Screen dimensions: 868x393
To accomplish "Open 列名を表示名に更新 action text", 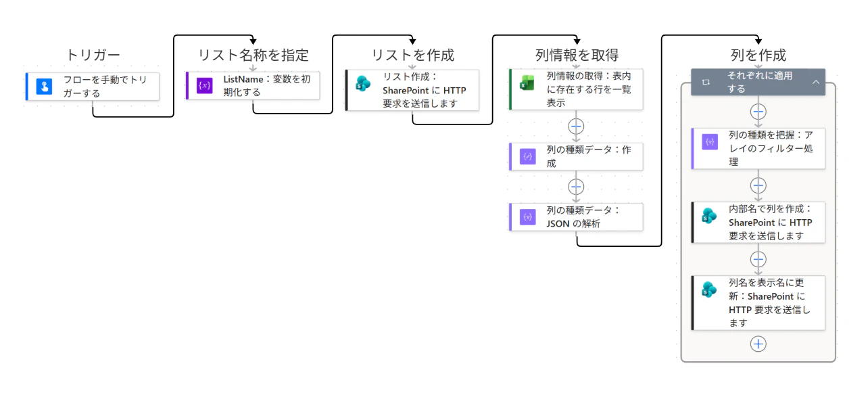I will pos(770,302).
